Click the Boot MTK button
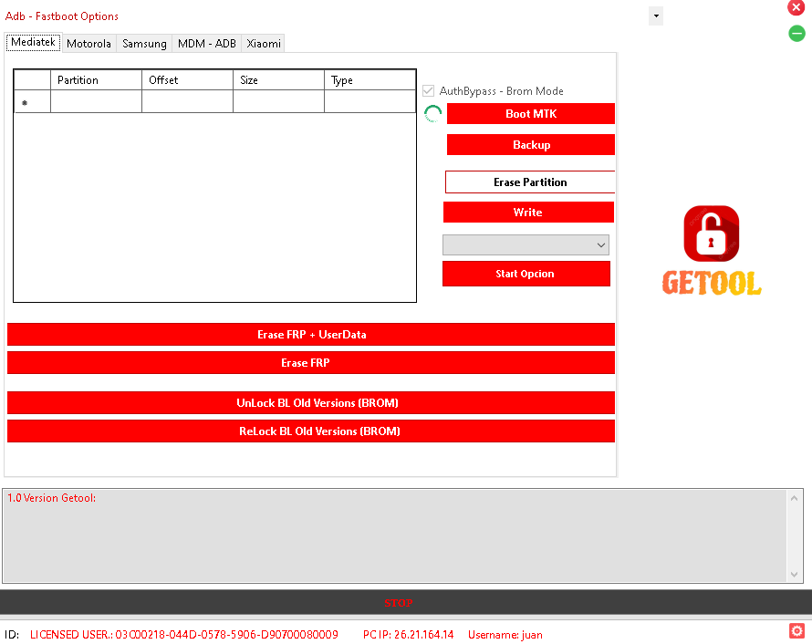 tap(531, 114)
